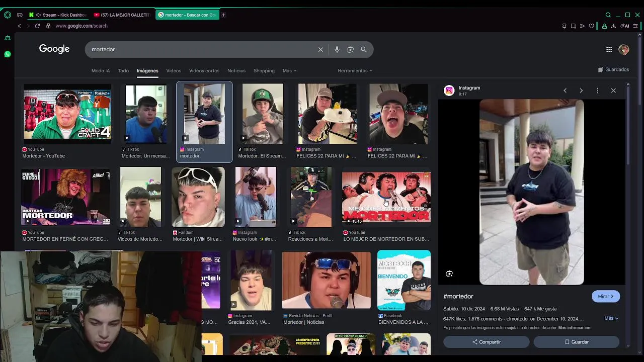Click the Google logo
This screenshot has height=362, width=644.
tap(54, 49)
